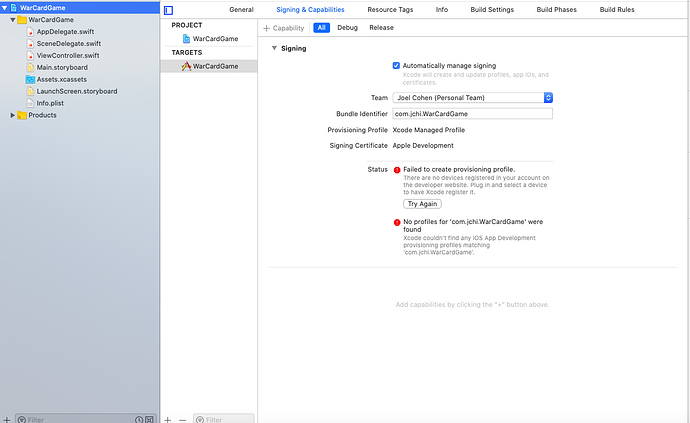This screenshot has height=423, width=690.
Task: Click AppDelegate.swift file icon
Action: (x=30, y=32)
